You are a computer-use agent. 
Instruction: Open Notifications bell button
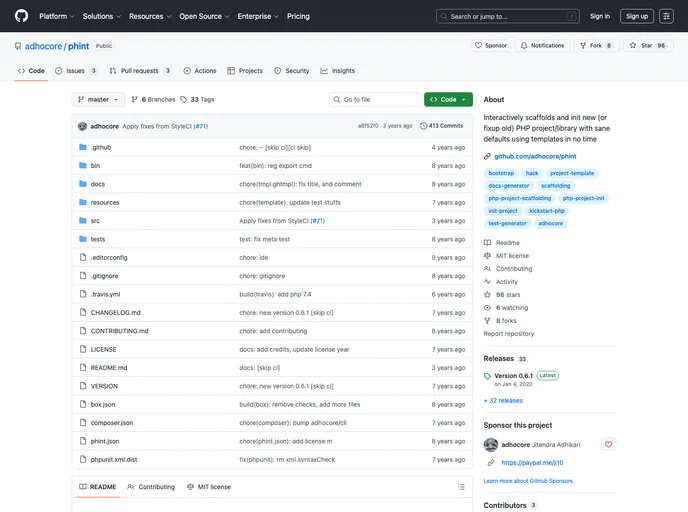542,45
